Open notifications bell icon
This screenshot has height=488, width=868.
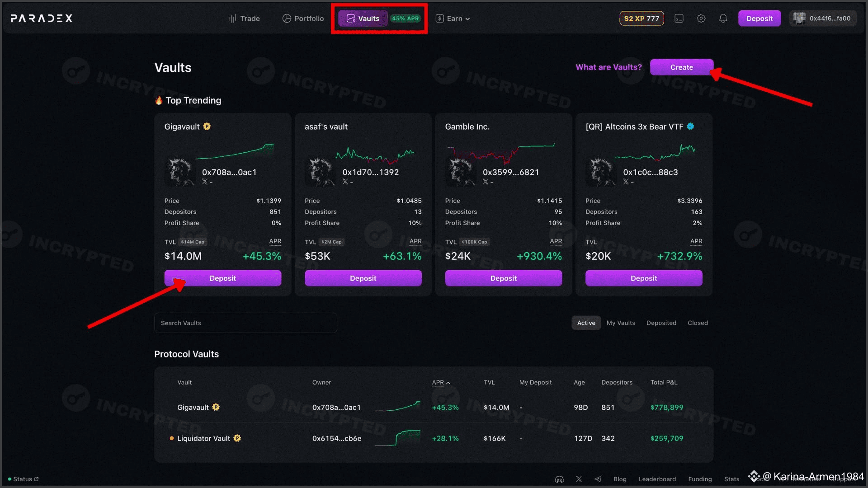coord(723,19)
